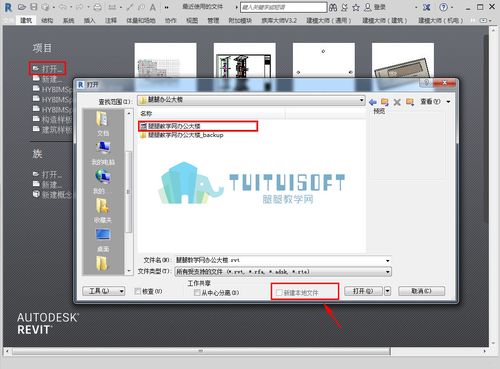Click the Text (A) icon in quick access toolbar
Image resolution: width=500 pixels, height=369 pixels.
point(153,7)
